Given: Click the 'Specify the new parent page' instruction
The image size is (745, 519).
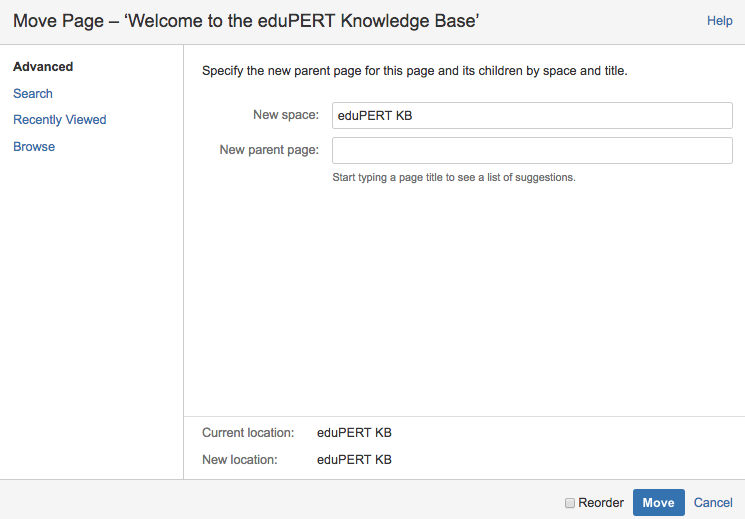Looking at the screenshot, I should [x=415, y=71].
